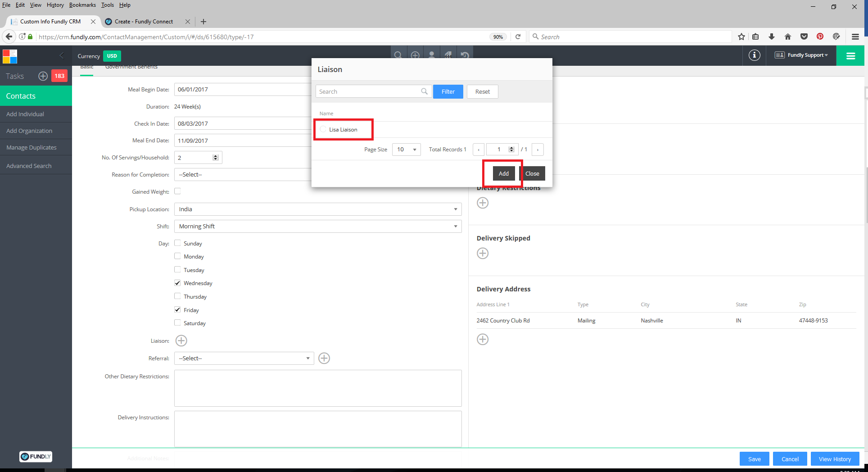Check the Tuesday checkbox
The width and height of the screenshot is (868, 472).
tap(177, 270)
